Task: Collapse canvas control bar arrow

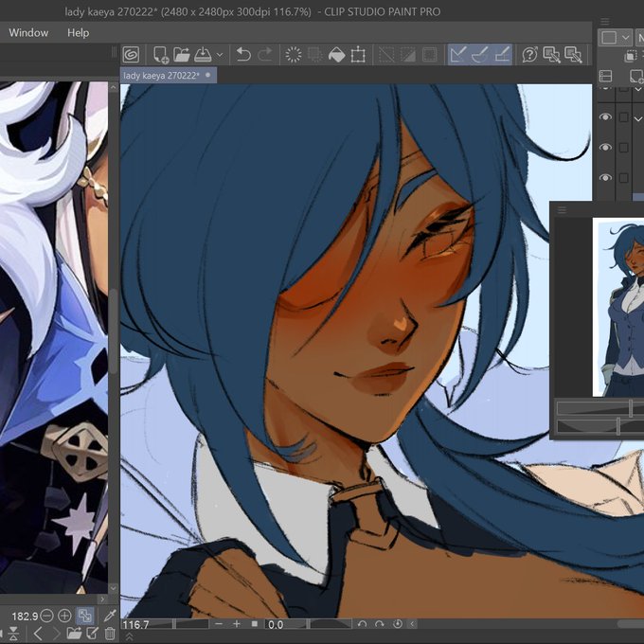Action: [x=412, y=624]
